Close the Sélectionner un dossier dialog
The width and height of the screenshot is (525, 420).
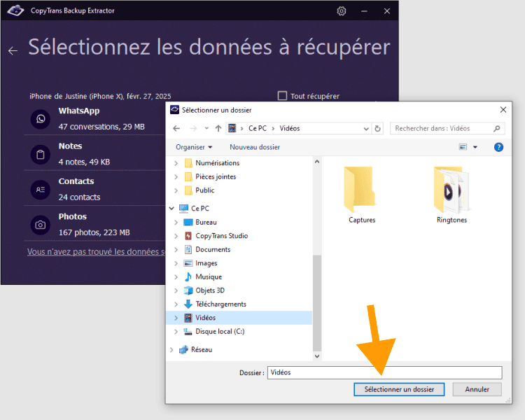click(503, 110)
